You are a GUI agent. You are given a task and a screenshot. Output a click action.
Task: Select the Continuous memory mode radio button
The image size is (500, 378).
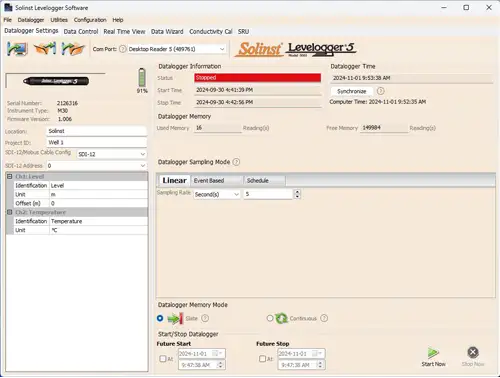coord(270,318)
